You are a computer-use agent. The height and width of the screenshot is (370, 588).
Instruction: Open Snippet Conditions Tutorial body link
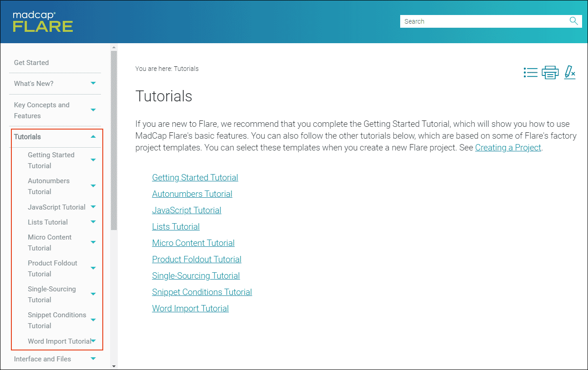tap(202, 292)
